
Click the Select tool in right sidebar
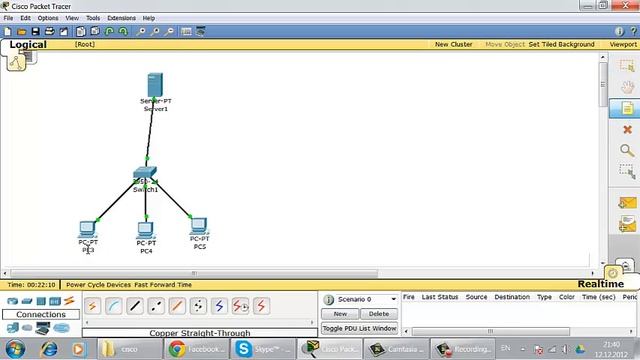627,65
